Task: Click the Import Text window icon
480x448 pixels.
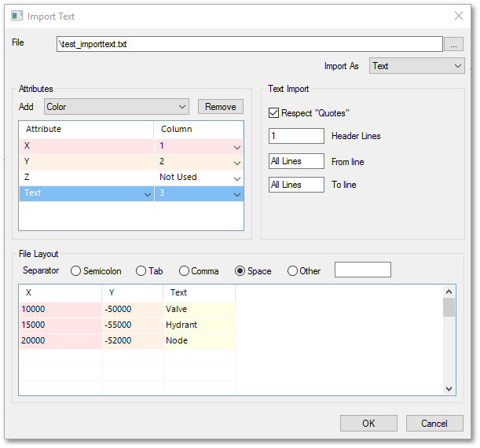Action: click(16, 16)
